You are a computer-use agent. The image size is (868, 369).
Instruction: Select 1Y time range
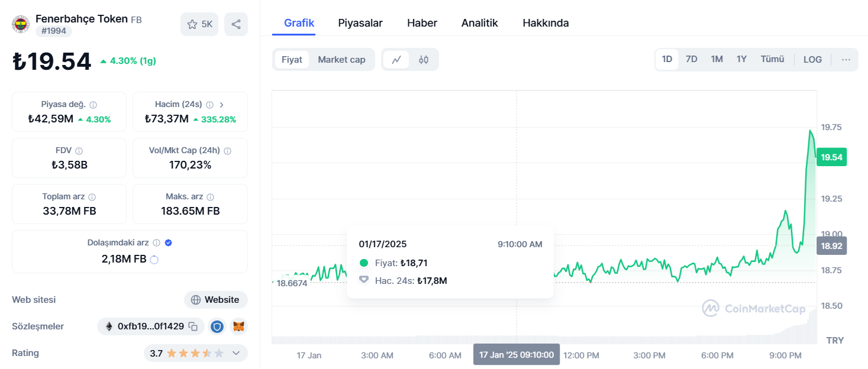[741, 60]
